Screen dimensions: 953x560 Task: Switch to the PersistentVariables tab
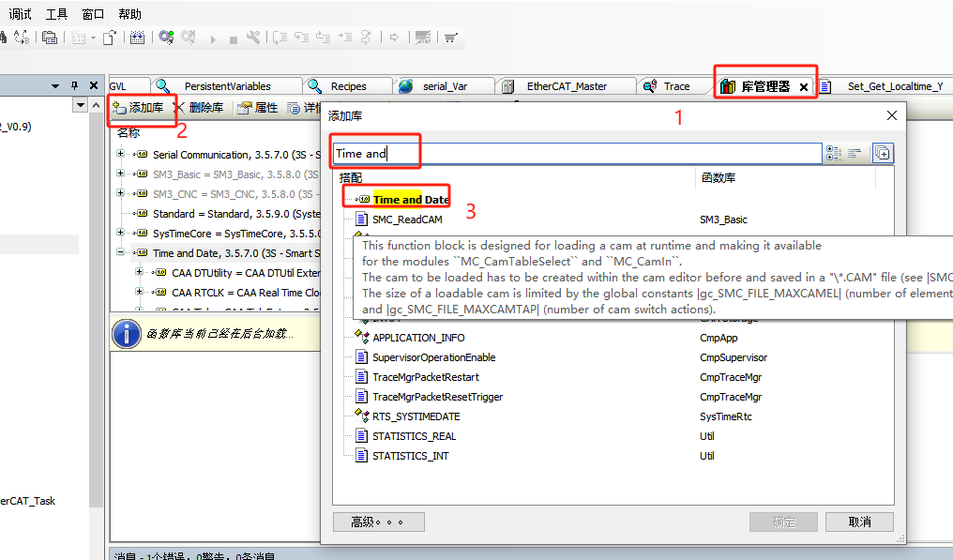(227, 86)
